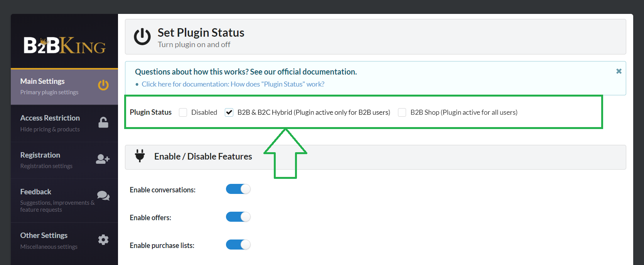This screenshot has width=644, height=265.
Task: Open the Feedback tab
Action: 64,200
